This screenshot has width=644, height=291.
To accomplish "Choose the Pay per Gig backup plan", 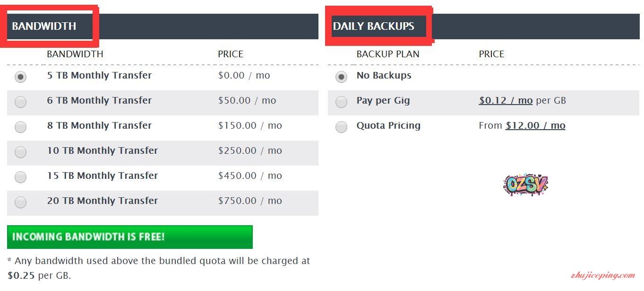I will [341, 102].
